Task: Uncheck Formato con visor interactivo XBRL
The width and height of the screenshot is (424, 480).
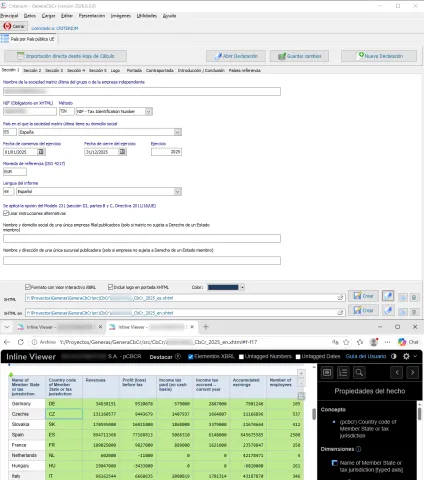Action: tap(28, 287)
